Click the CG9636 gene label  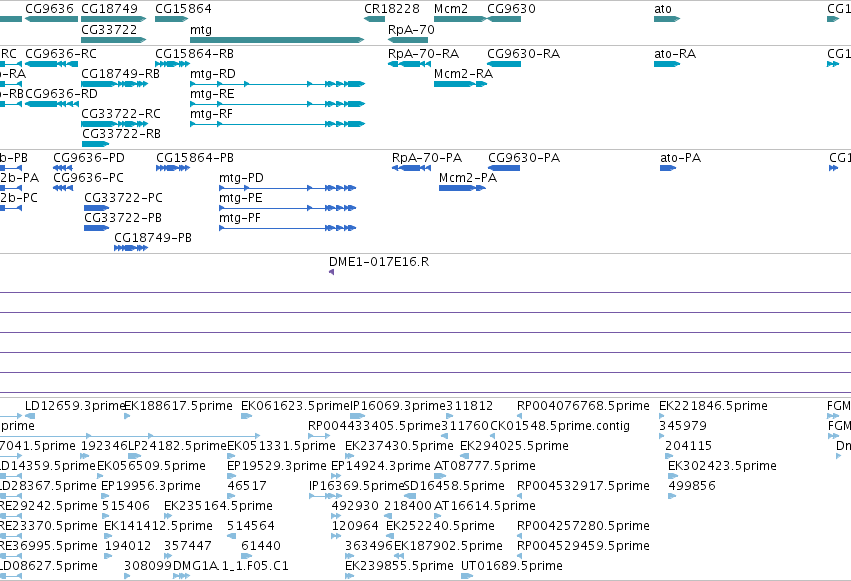[x=49, y=9]
